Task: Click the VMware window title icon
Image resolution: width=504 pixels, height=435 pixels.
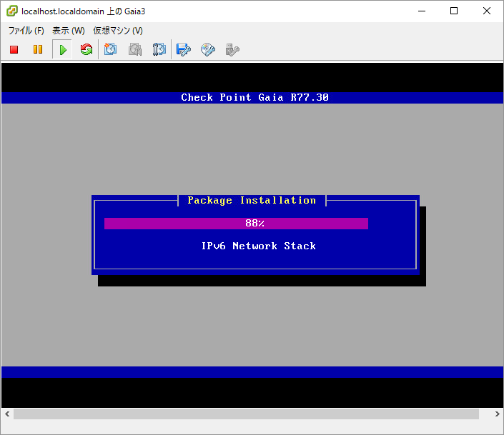Action: [x=12, y=11]
